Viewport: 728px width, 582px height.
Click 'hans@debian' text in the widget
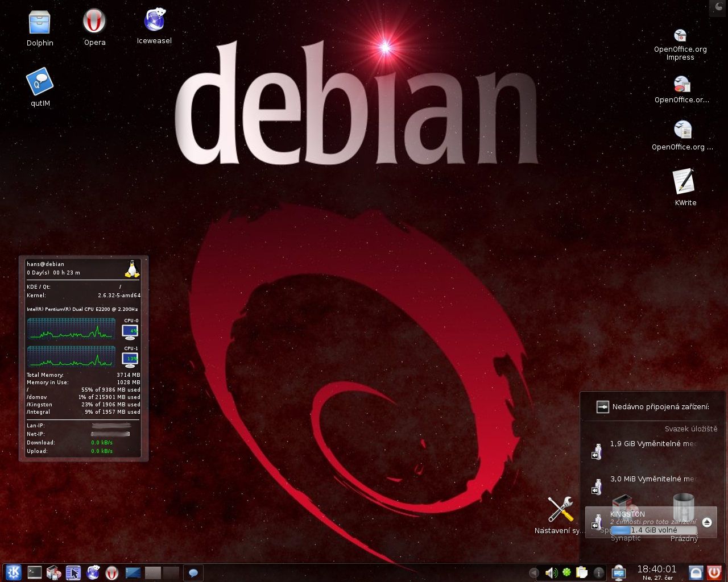45,264
